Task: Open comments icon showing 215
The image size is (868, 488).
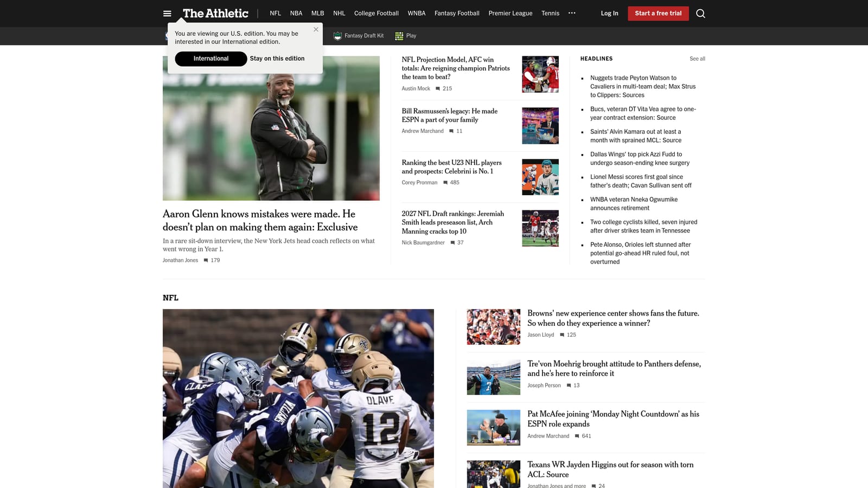Action: pyautogui.click(x=438, y=88)
